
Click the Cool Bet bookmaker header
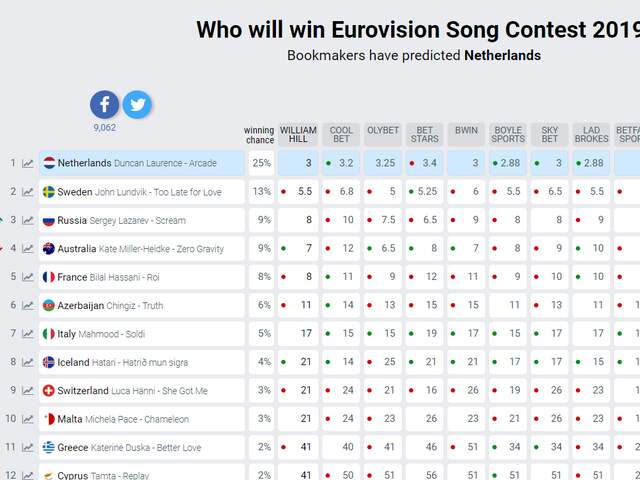point(341,134)
